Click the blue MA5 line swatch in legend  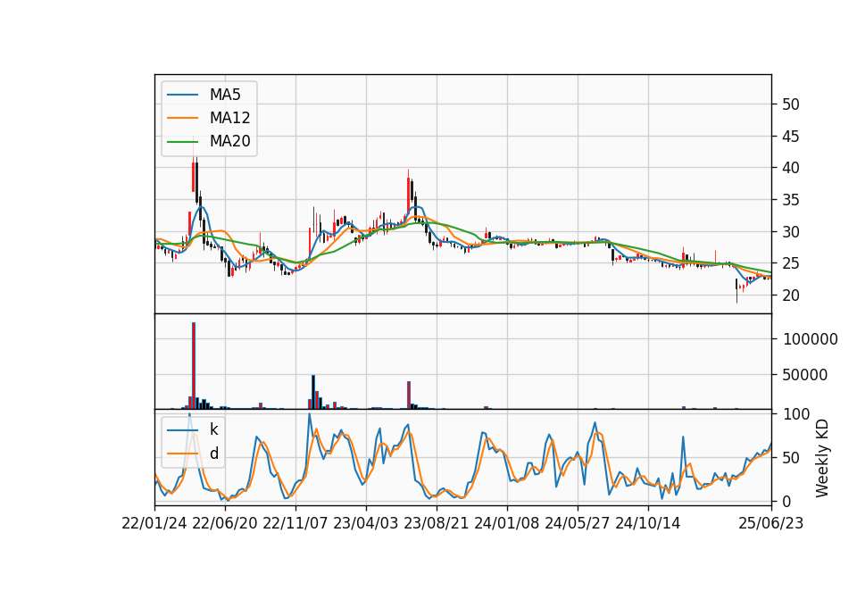coord(182,95)
